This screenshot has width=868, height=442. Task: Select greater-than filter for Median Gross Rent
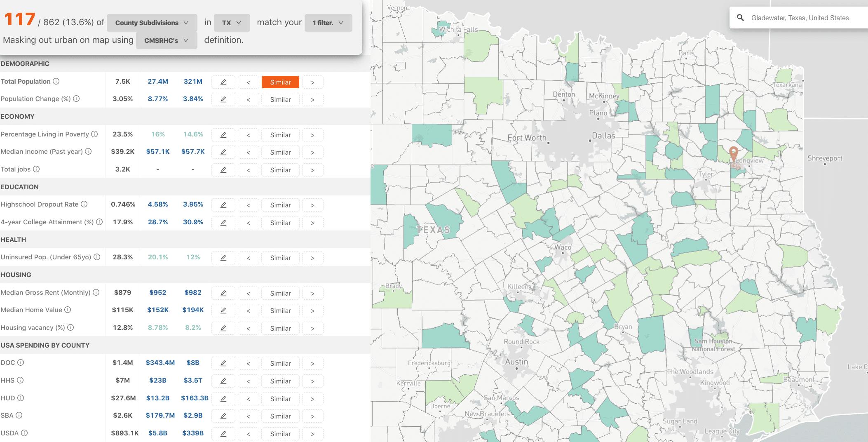click(312, 293)
